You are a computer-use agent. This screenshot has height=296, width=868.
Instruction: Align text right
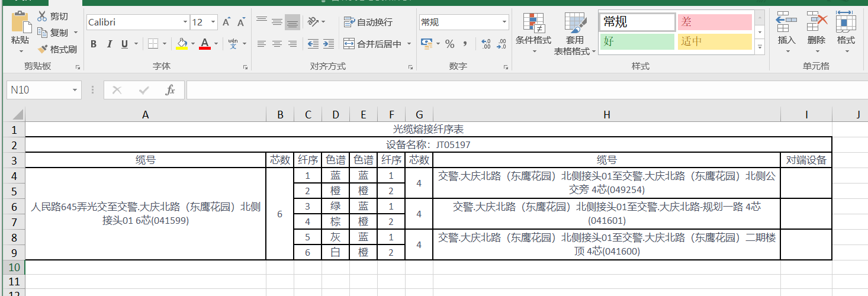[292, 44]
